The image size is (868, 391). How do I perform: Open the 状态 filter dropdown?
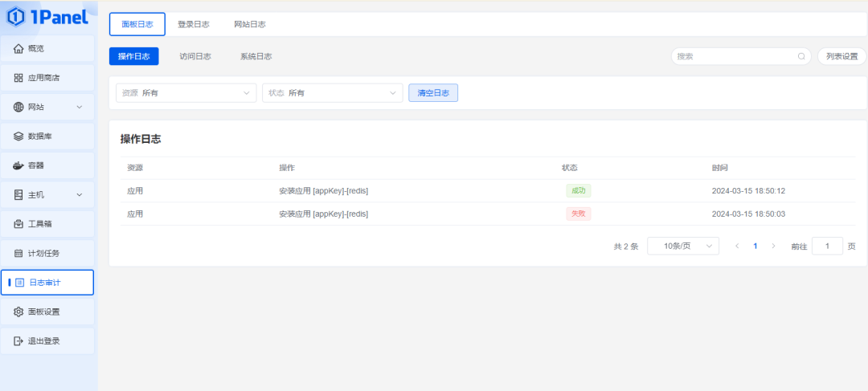(332, 93)
